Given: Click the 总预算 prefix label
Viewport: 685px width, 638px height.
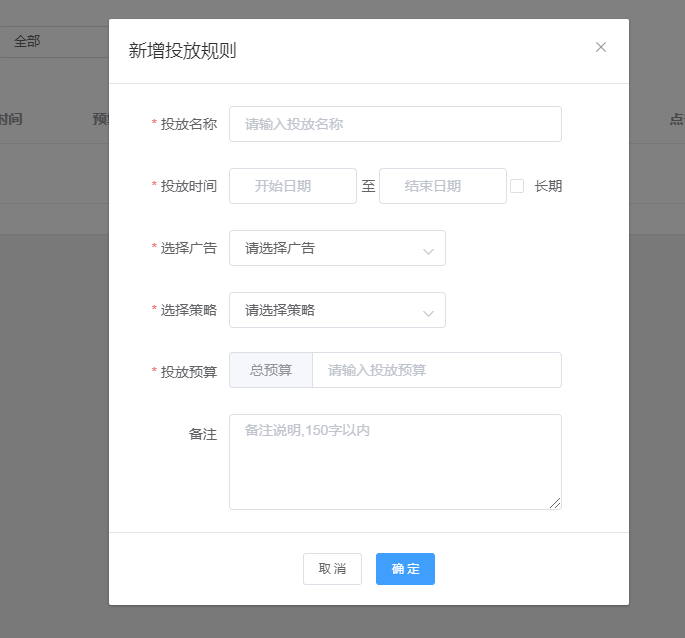Looking at the screenshot, I should tap(271, 370).
